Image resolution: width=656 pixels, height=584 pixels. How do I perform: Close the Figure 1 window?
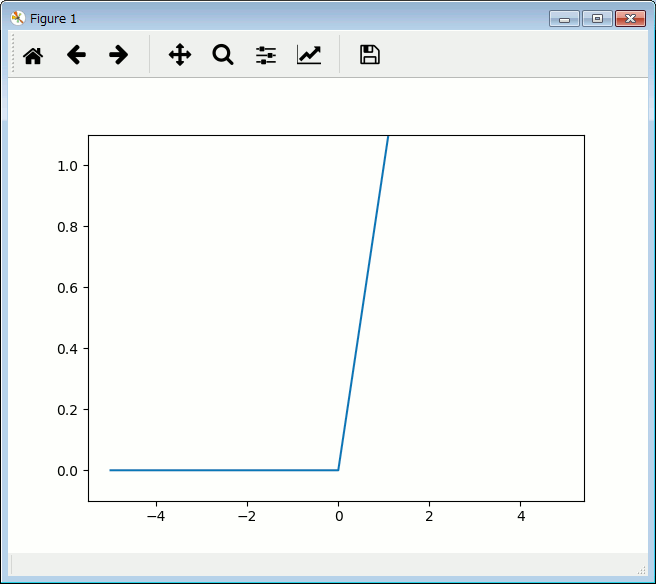pyautogui.click(x=630, y=18)
